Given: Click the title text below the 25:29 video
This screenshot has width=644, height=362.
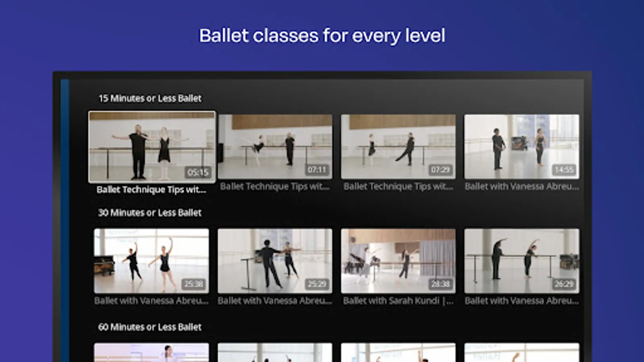Looking at the screenshot, I should pyautogui.click(x=275, y=301).
